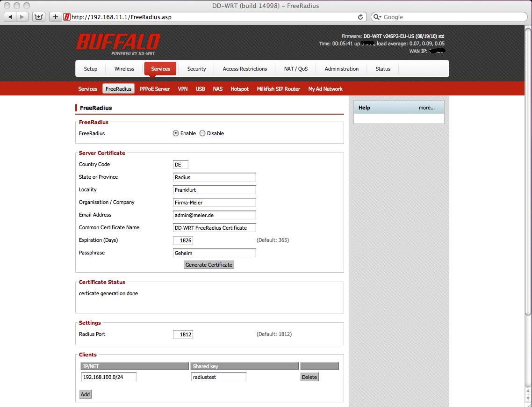Switch to the My Ad Network sub-tab
532x407 pixels.
tap(325, 89)
